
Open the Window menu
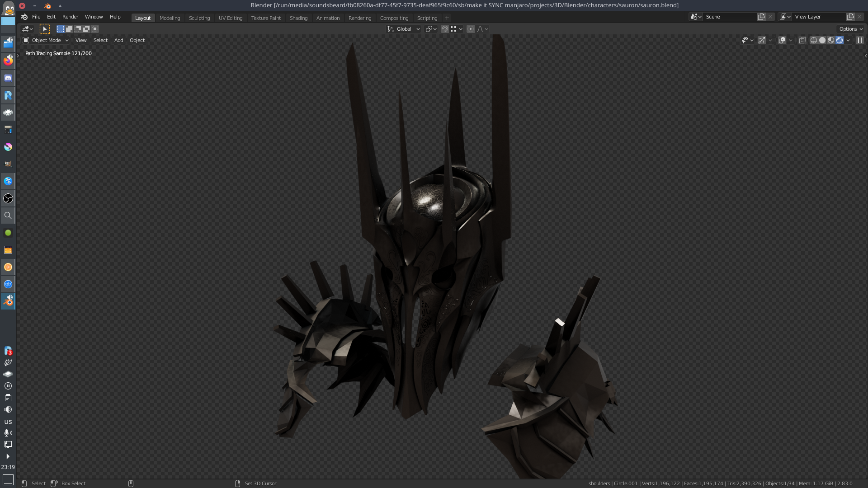pos(94,17)
